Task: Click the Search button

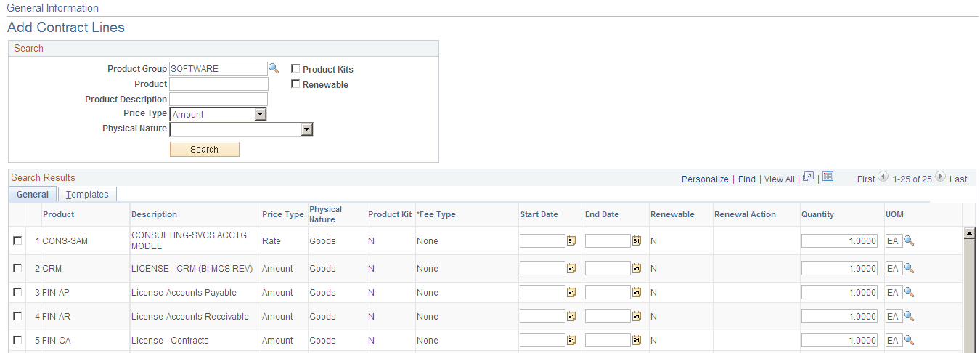Action: point(204,149)
